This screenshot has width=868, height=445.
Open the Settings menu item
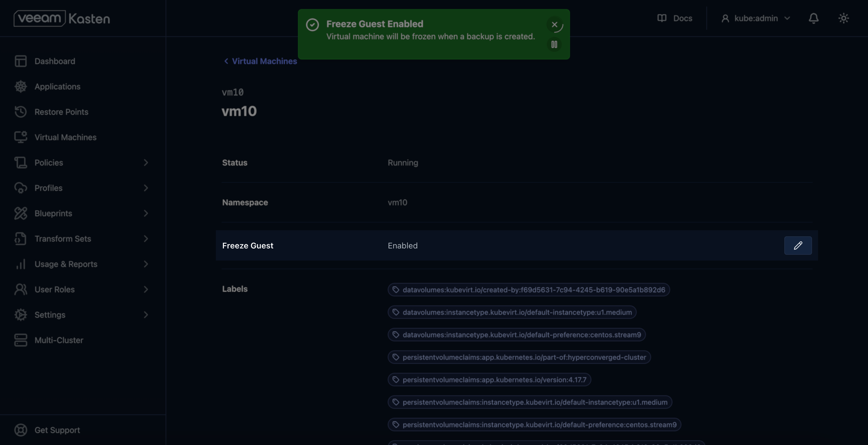(x=50, y=315)
